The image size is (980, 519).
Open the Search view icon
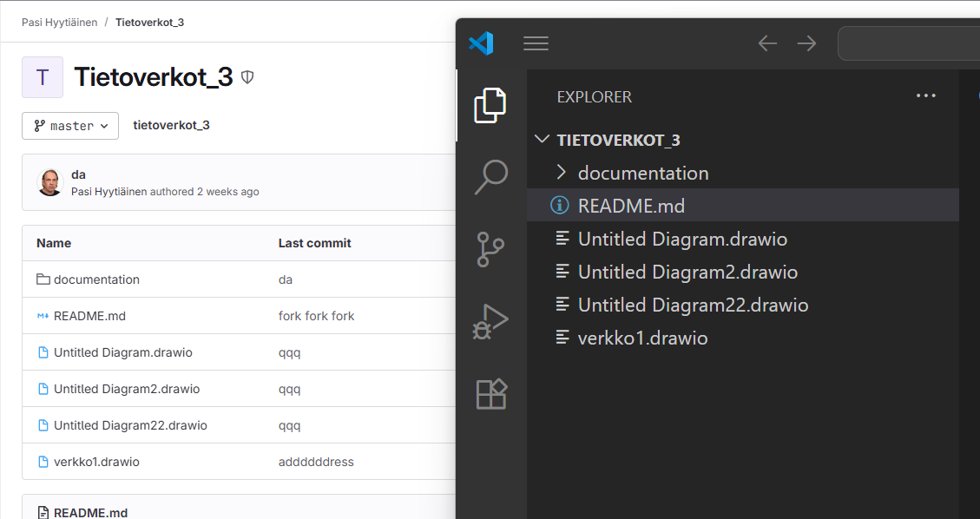[x=490, y=177]
